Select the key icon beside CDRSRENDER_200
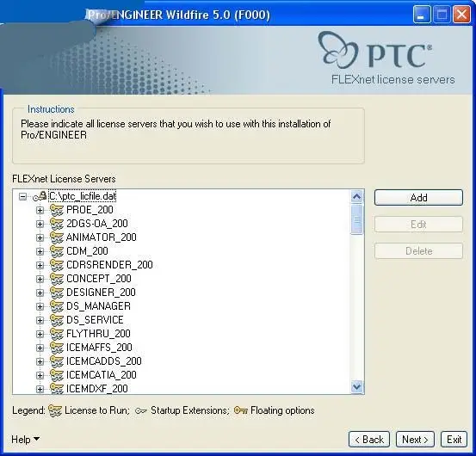Screen dimensions: 476x456 coord(57,265)
